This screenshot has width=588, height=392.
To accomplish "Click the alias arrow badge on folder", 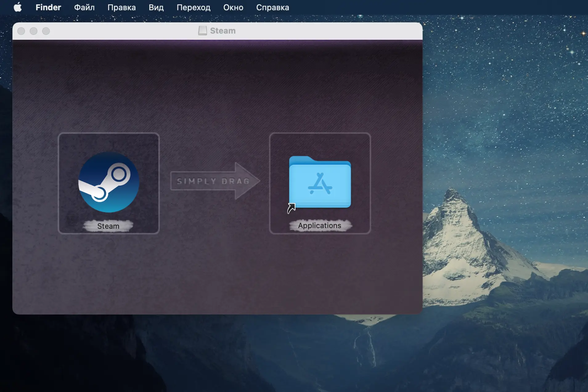I will tap(291, 208).
